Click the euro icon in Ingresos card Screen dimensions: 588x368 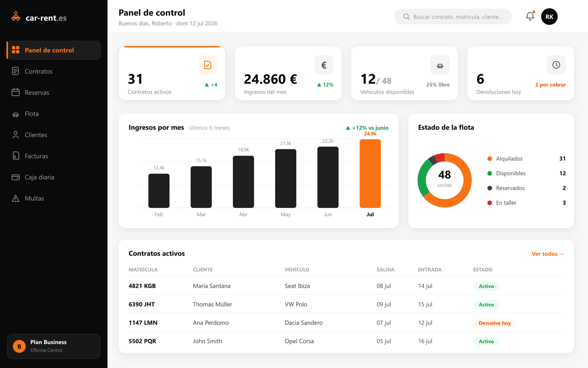click(324, 65)
